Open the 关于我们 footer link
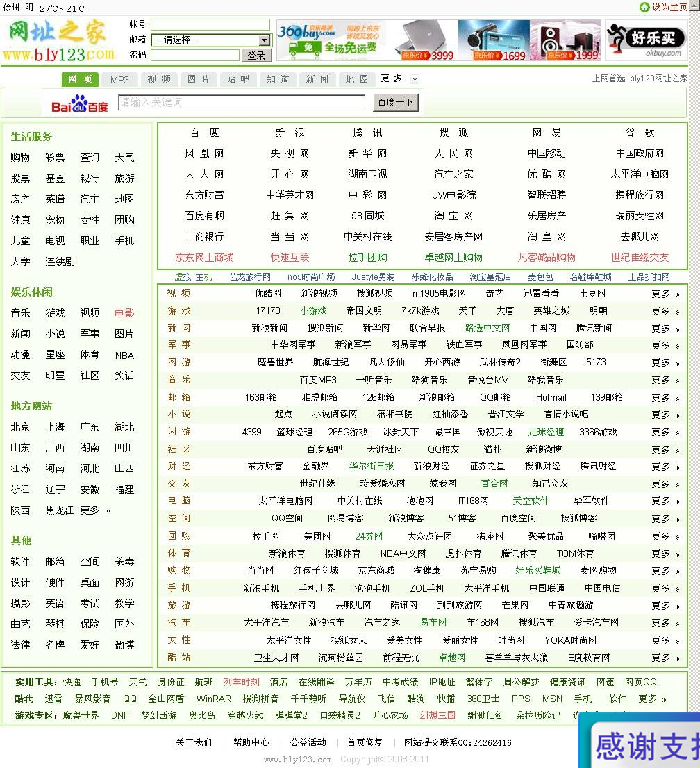700x768 pixels. coord(194,742)
